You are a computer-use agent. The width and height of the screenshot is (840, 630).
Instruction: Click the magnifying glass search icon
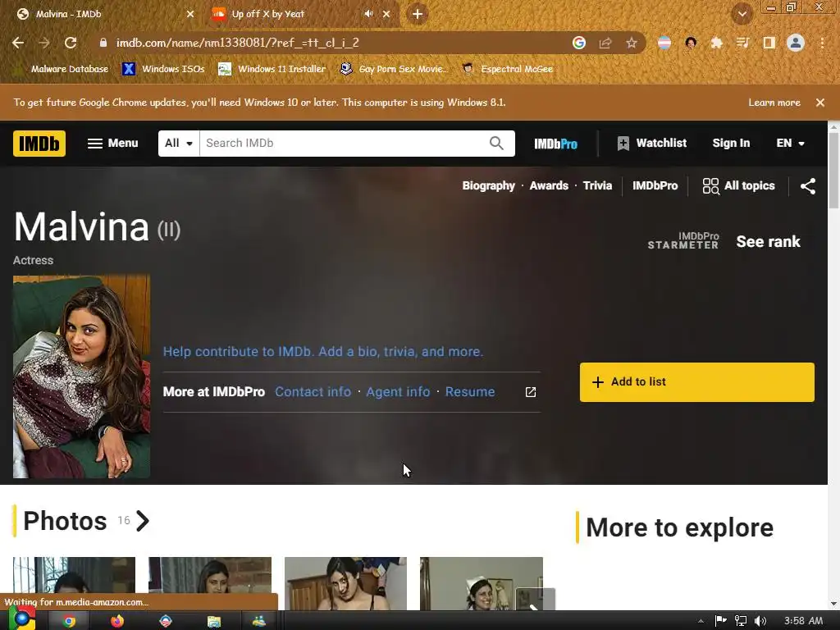pyautogui.click(x=496, y=143)
